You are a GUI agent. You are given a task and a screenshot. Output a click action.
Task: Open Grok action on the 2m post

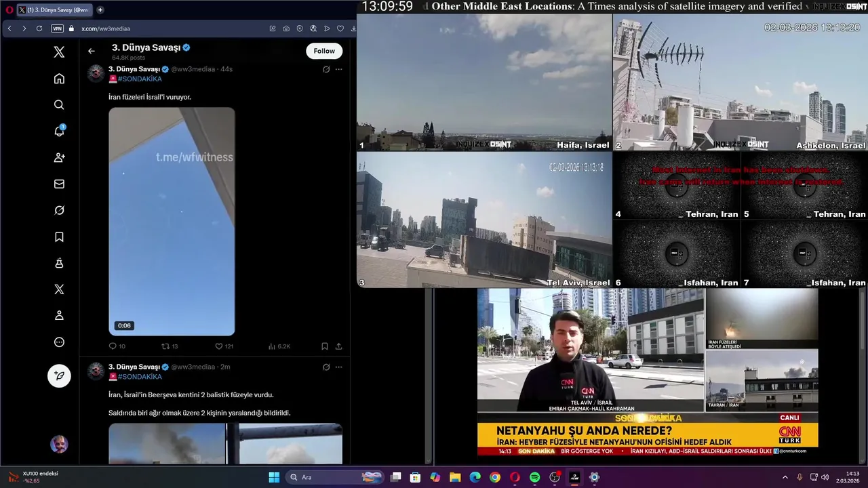click(326, 367)
